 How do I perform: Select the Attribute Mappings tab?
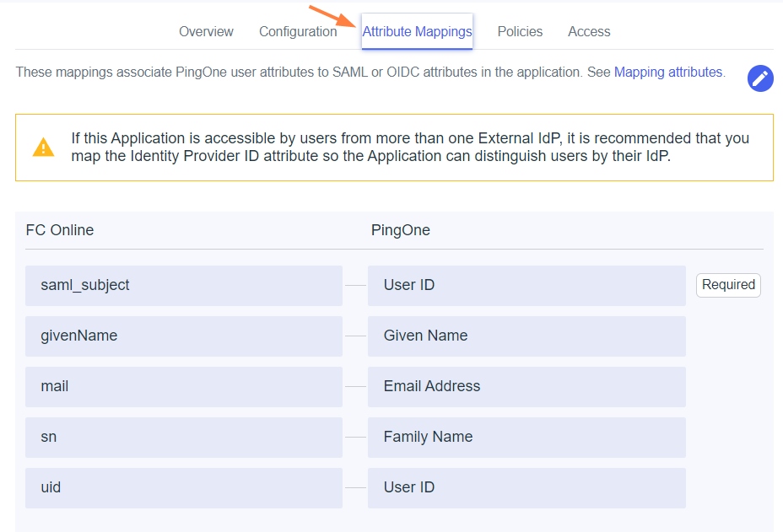(417, 32)
